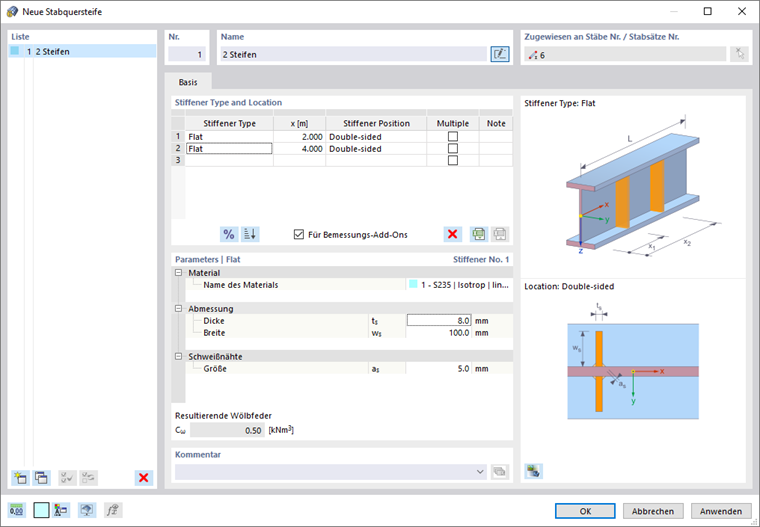The image size is (760, 527).
Task: Click the Nr. field showing 1
Action: tap(187, 54)
